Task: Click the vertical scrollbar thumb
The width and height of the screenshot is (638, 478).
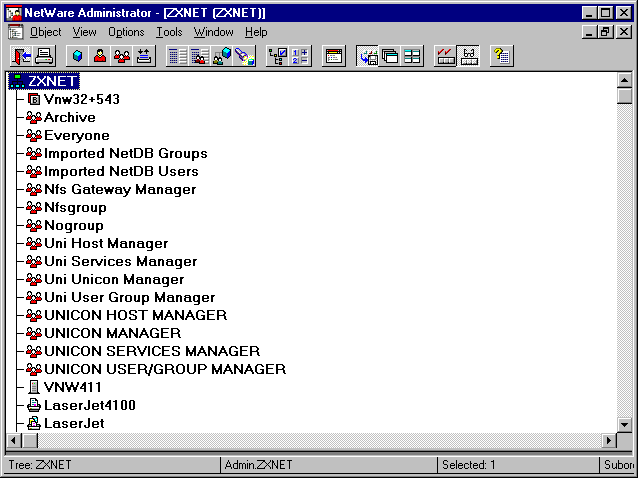Action: [624, 96]
